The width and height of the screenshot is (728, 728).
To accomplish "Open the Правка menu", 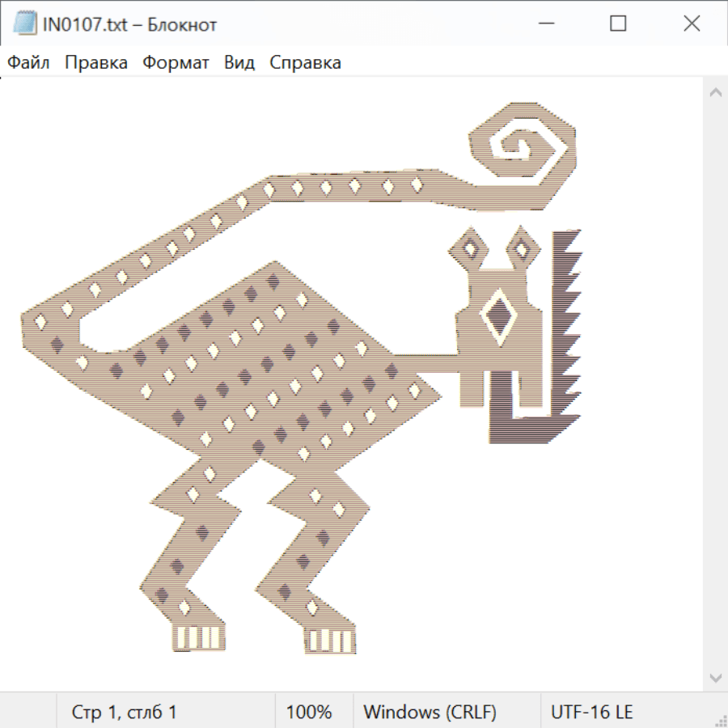I will [x=95, y=63].
